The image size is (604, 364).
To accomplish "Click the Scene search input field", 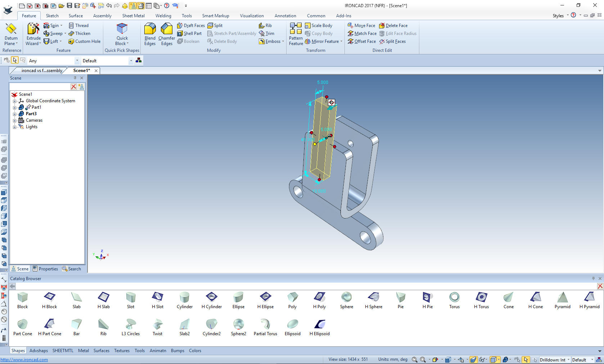I will pyautogui.click(x=40, y=87).
